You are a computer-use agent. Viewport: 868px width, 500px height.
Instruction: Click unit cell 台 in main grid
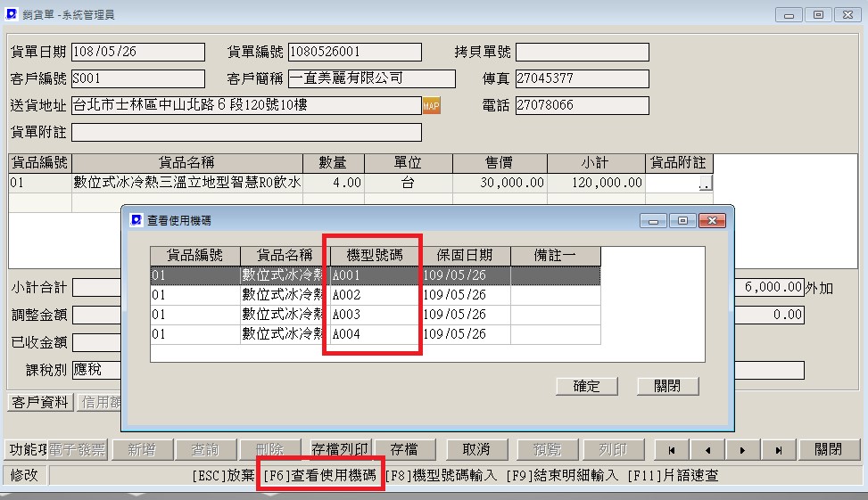pyautogui.click(x=409, y=183)
